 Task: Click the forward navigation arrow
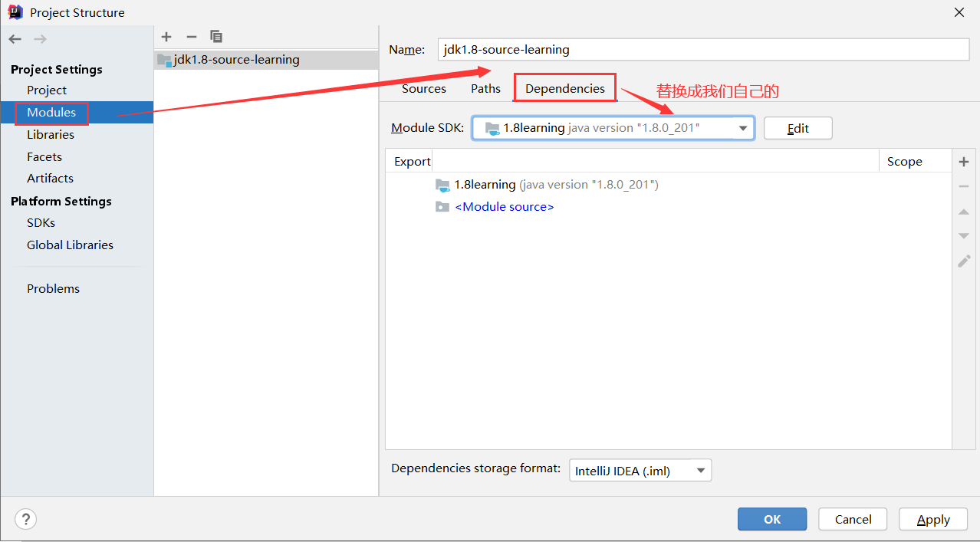[x=40, y=38]
